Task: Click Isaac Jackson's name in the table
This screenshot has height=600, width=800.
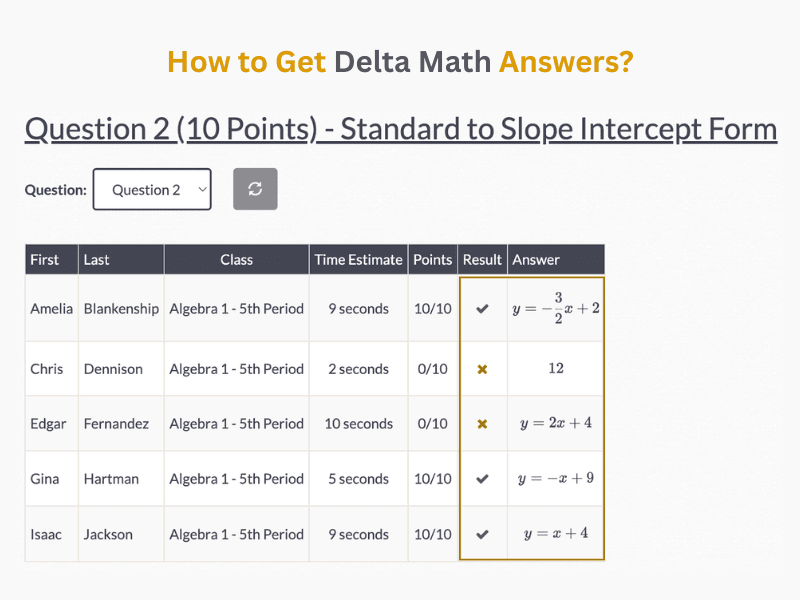Action: point(46,534)
